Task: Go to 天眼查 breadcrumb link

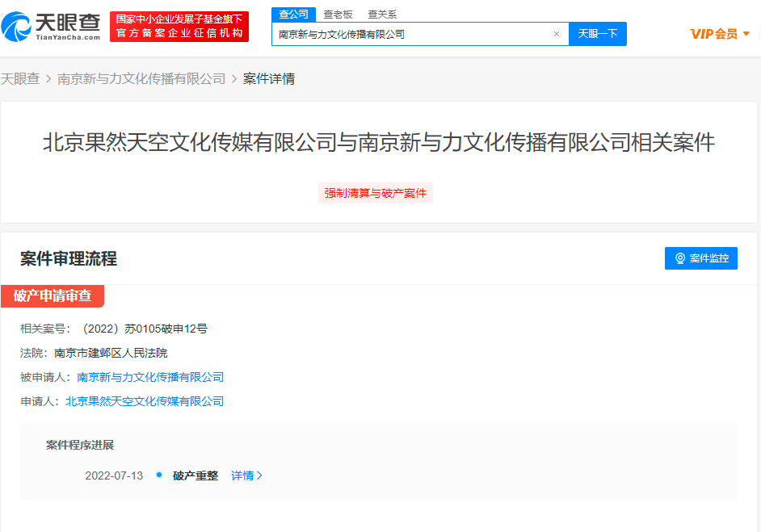Action: pos(20,78)
